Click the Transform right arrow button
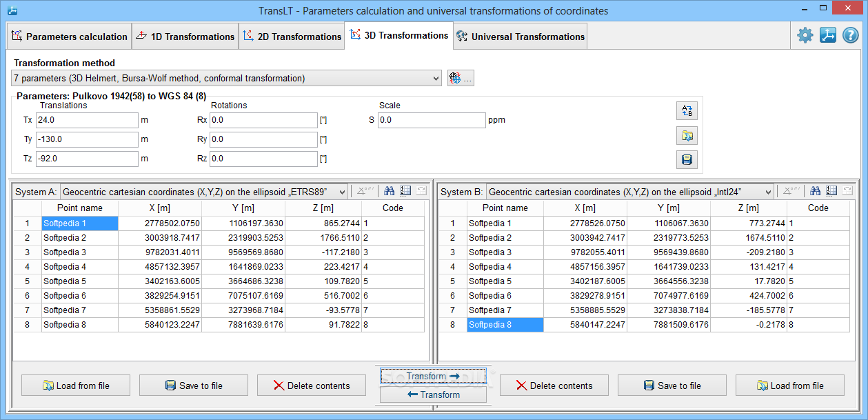This screenshot has height=420, width=868. (x=433, y=377)
